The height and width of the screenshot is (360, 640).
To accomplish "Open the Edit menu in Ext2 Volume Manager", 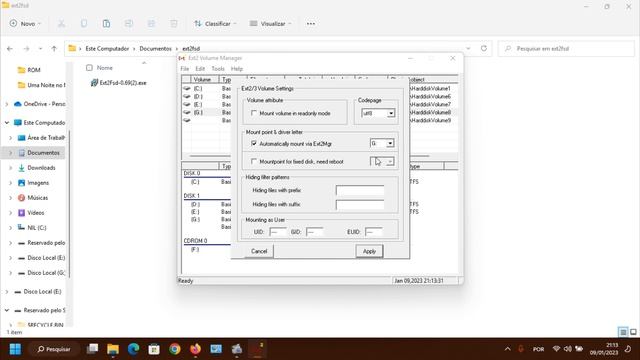I will tap(200, 69).
